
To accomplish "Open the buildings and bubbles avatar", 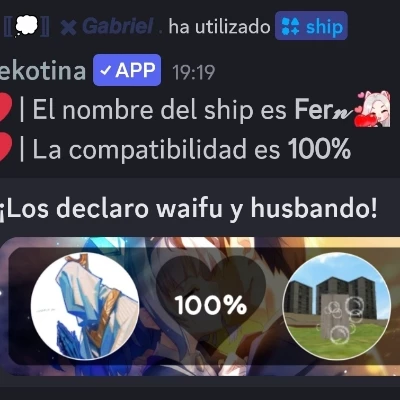I will click(x=337, y=306).
